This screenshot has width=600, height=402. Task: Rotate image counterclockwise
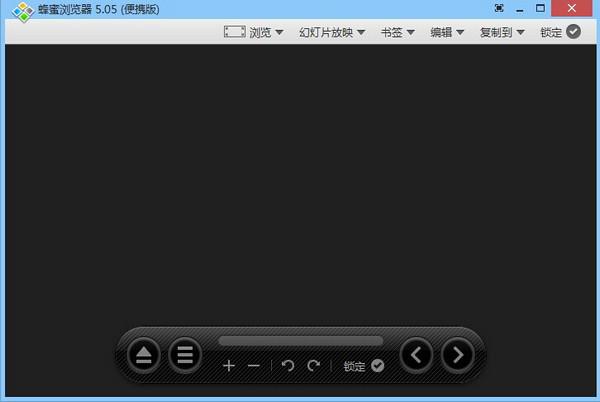(288, 366)
